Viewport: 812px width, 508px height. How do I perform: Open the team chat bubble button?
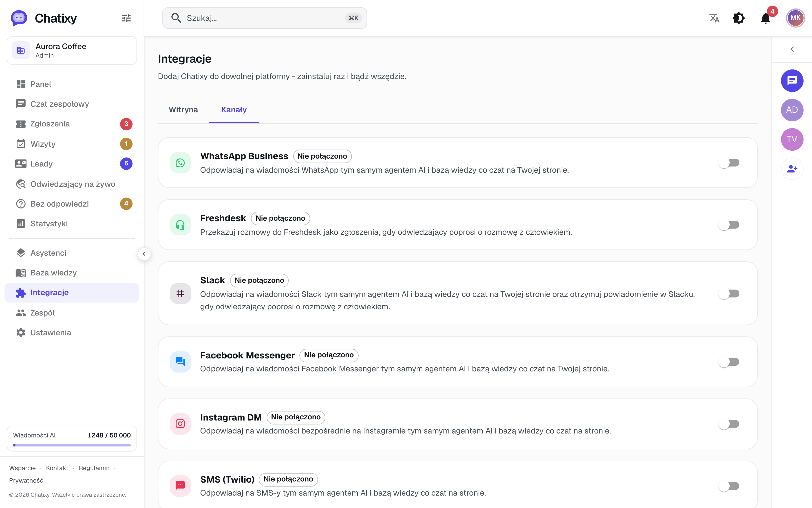point(792,81)
